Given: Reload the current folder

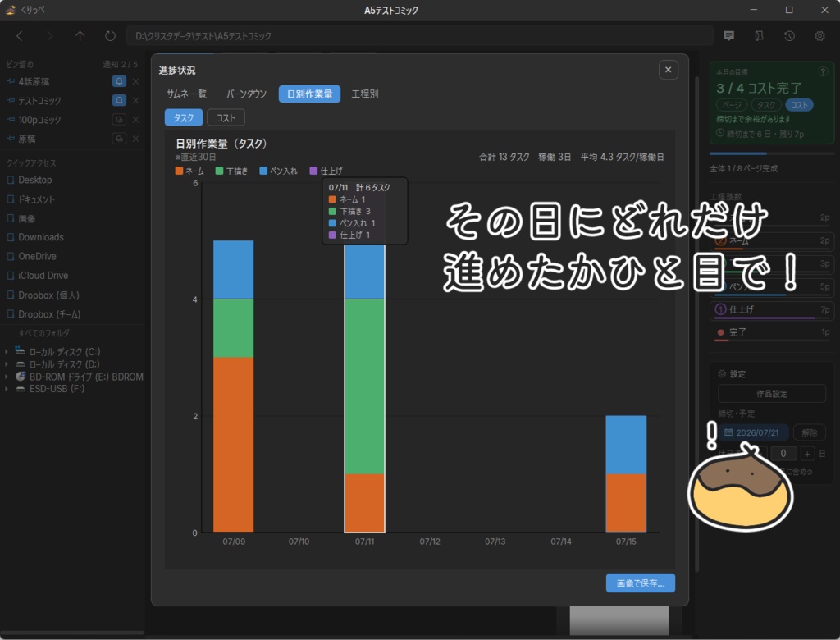Looking at the screenshot, I should [110, 36].
